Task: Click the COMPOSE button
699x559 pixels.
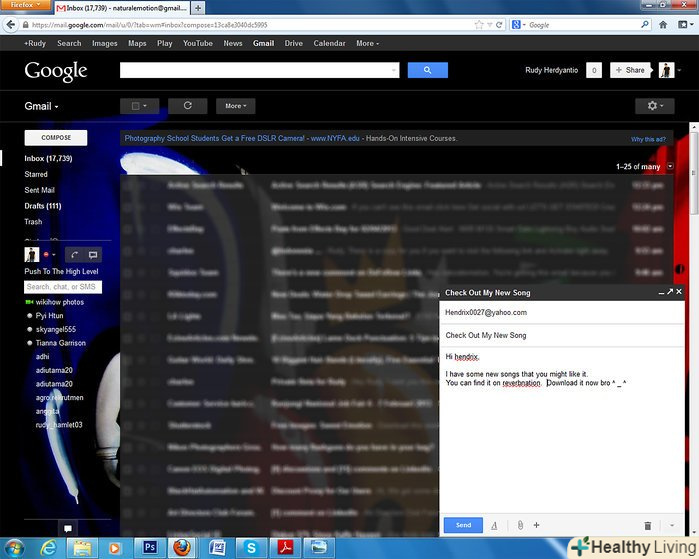Action: tap(56, 138)
